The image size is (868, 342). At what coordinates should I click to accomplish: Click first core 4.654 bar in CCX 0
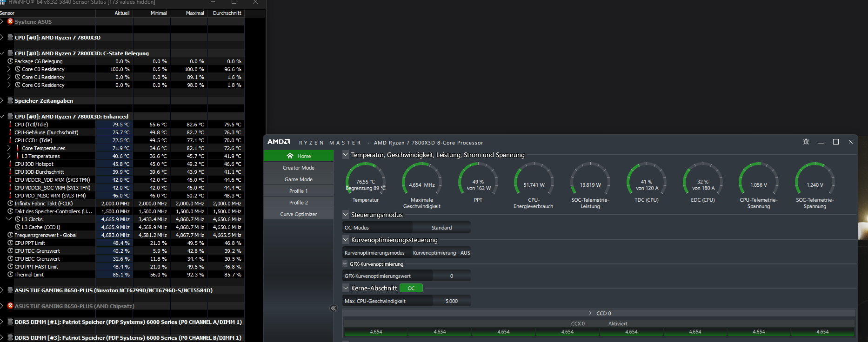coord(376,332)
